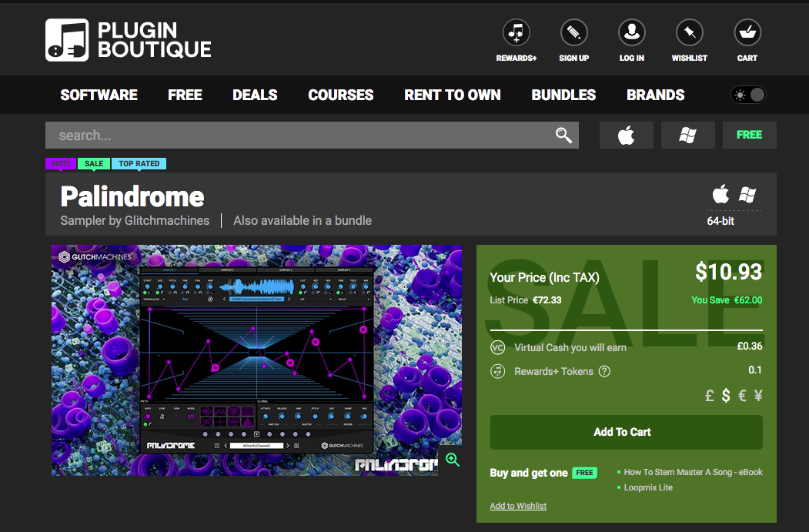Click the List Price €72.33 text
This screenshot has width=809, height=532.
point(525,299)
